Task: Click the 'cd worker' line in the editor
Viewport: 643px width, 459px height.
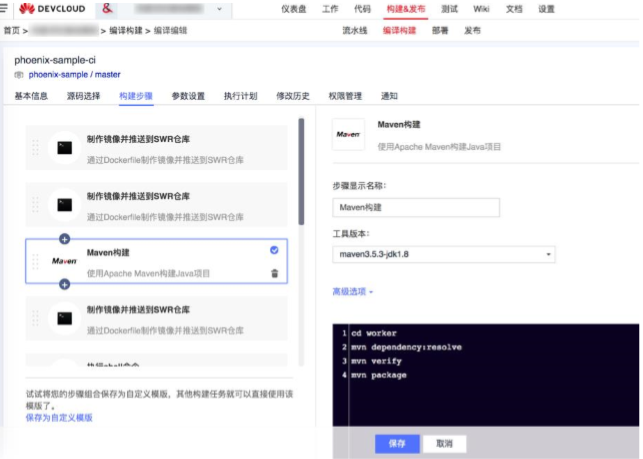Action: [374, 333]
